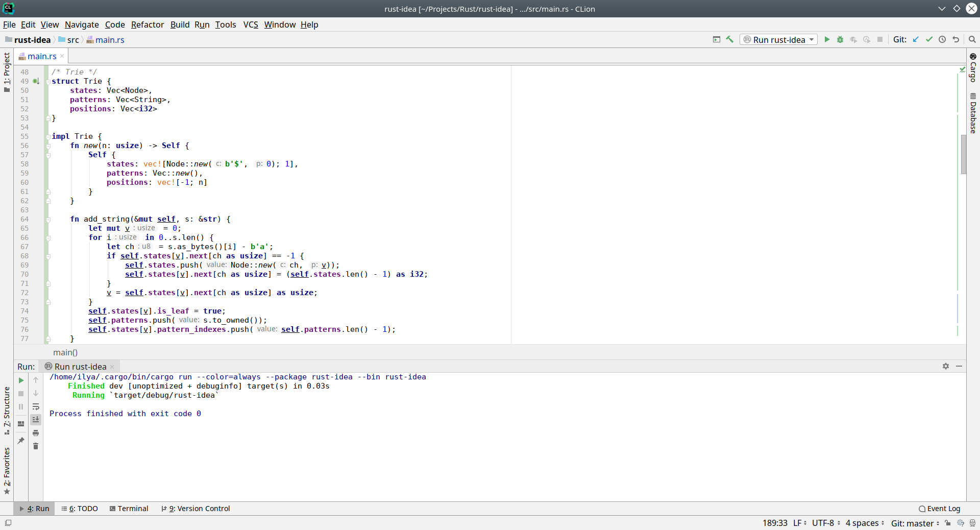Viewport: 980px width, 530px height.
Task: Open the VCS menu
Action: [251, 25]
